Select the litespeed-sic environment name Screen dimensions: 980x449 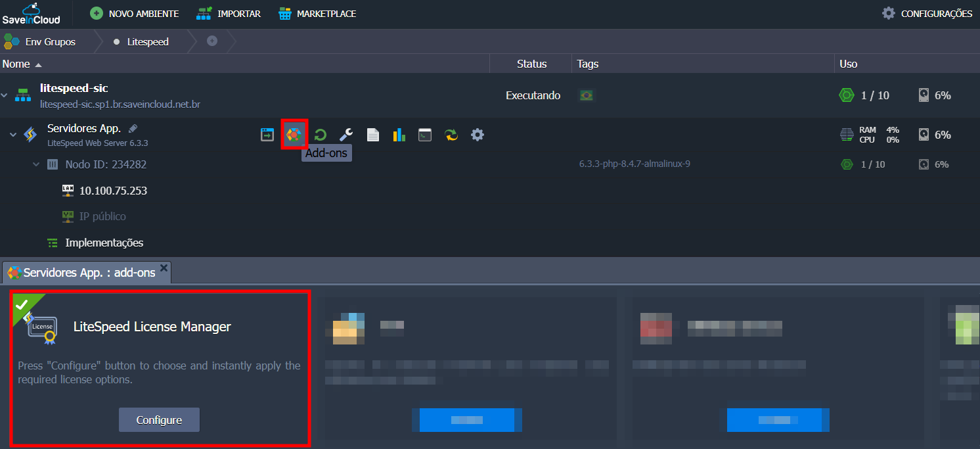(74, 88)
